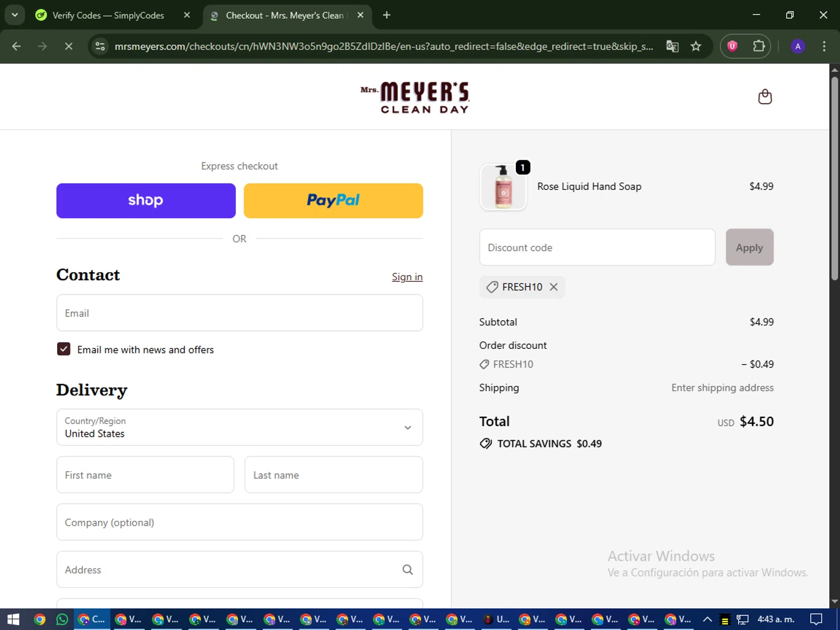This screenshot has height=630, width=840.
Task: Click the scrollbar down arrow
Action: [x=834, y=602]
